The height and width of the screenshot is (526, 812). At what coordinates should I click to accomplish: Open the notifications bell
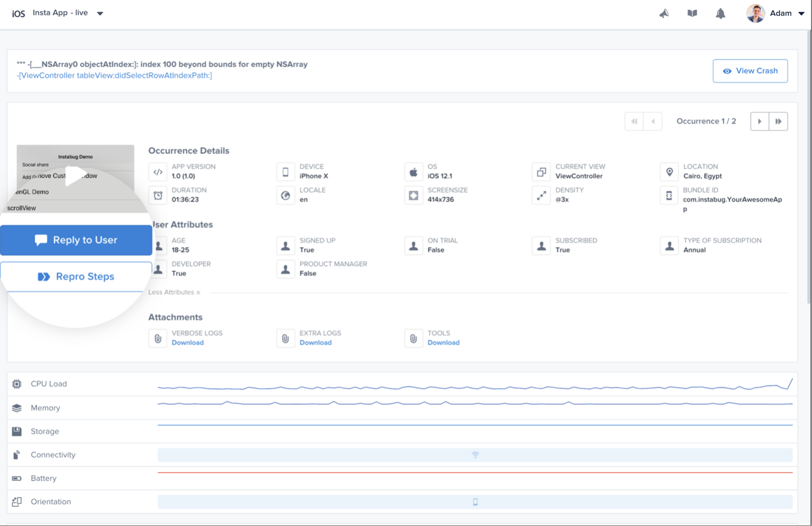pos(720,13)
